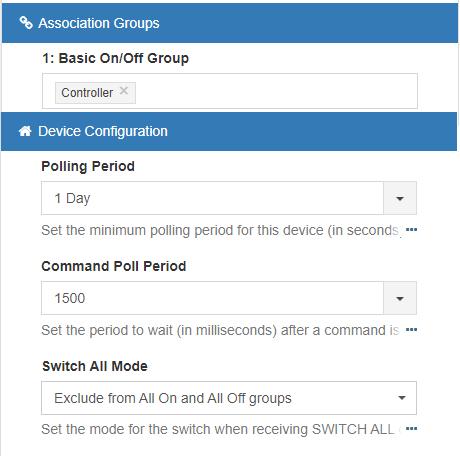Click the home icon beside Device Configuration
The height and width of the screenshot is (456, 460).
(25, 131)
